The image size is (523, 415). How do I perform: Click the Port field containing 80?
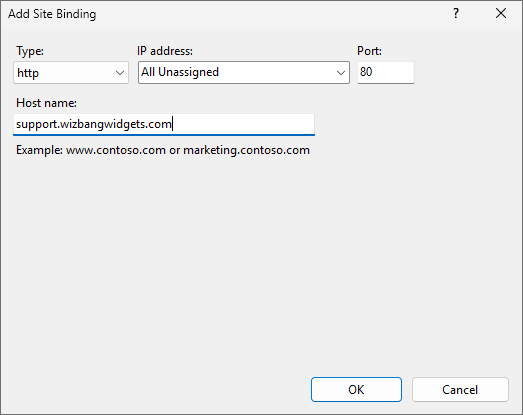click(x=386, y=72)
